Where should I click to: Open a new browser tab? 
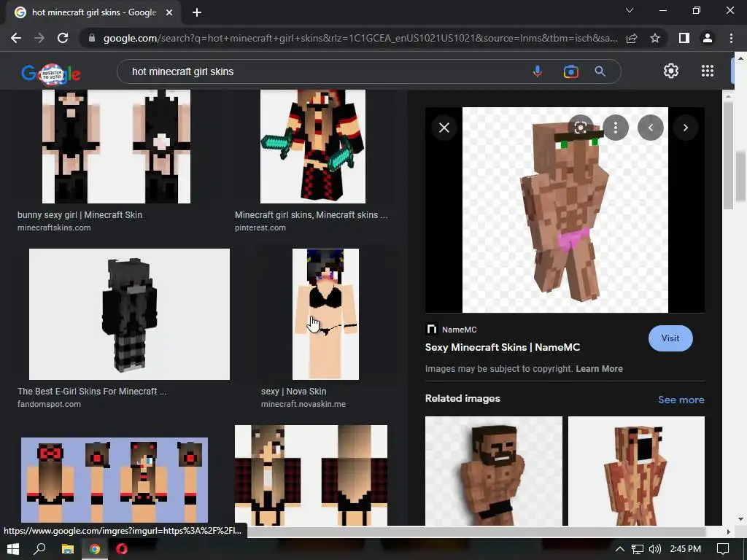(197, 12)
